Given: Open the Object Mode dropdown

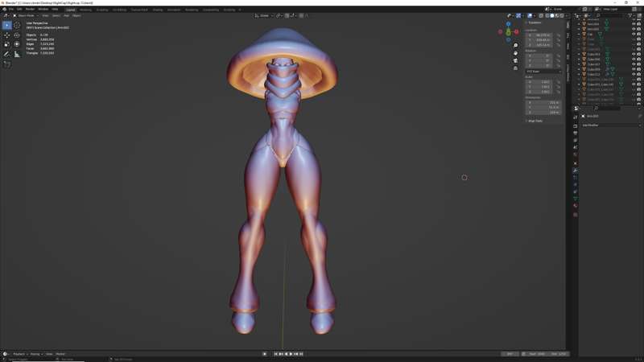Looking at the screenshot, I should tap(25, 15).
